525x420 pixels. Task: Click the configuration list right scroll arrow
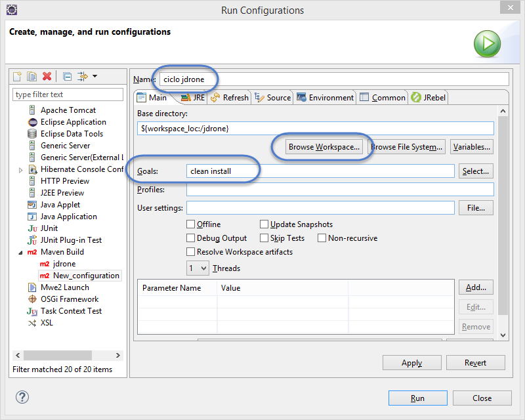point(118,355)
